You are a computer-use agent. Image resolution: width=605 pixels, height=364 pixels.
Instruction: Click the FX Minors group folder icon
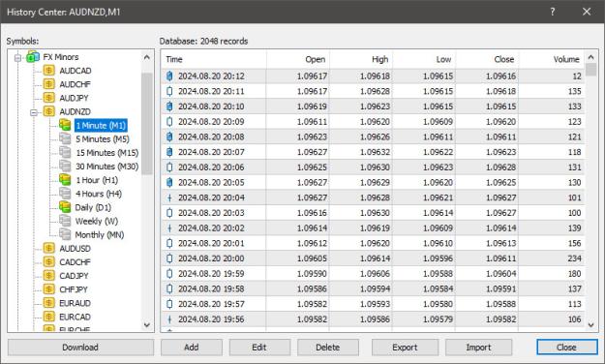[x=33, y=57]
